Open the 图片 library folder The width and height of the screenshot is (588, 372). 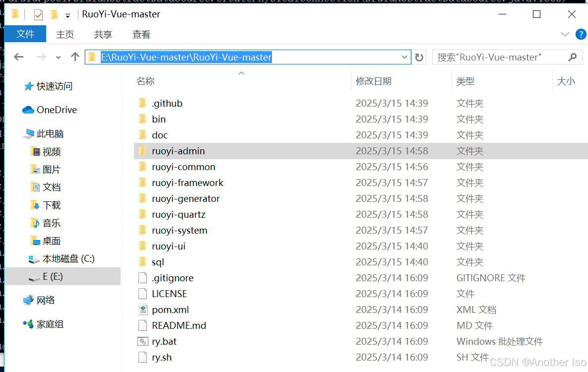click(45, 170)
